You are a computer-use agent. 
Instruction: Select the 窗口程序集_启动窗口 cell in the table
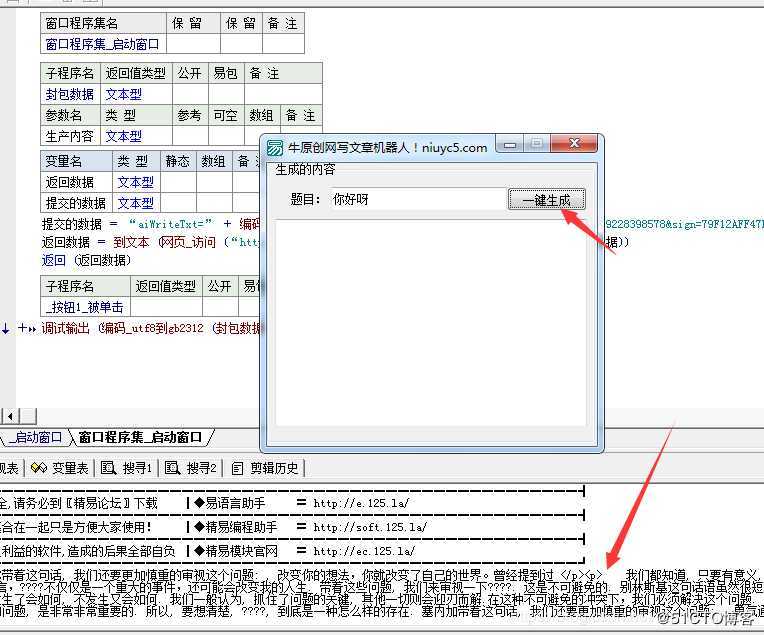click(x=103, y=44)
